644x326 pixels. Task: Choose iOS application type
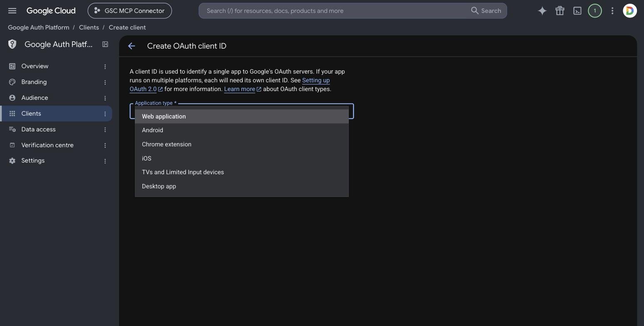241,158
